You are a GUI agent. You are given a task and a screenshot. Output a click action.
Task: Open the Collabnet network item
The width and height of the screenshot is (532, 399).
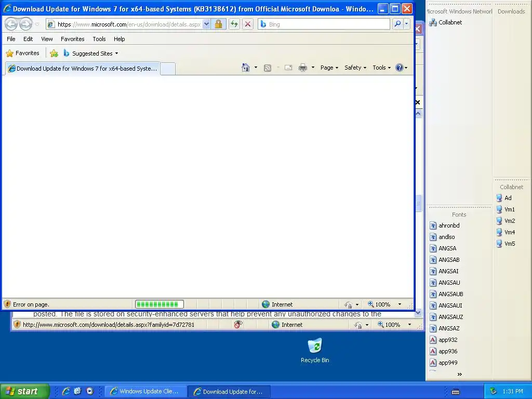point(445,22)
